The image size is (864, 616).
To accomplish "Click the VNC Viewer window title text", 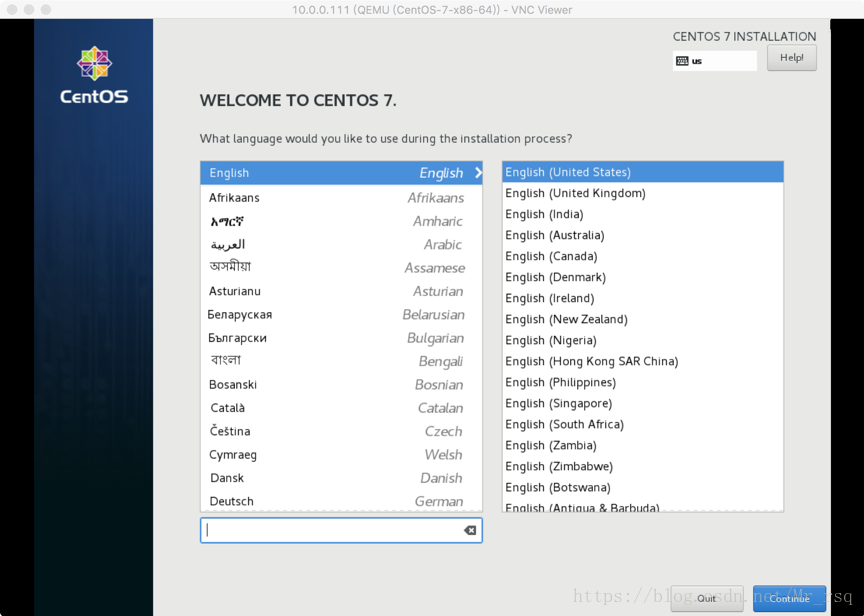I will click(432, 9).
